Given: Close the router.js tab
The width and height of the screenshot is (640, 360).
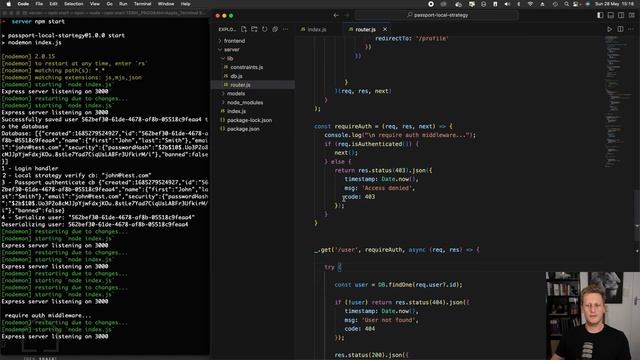Looking at the screenshot, I should click(384, 29).
